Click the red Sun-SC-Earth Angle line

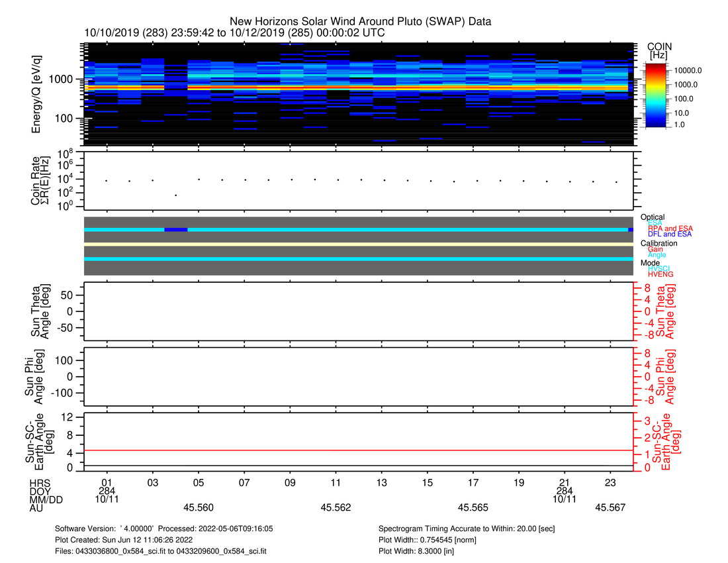tap(357, 450)
